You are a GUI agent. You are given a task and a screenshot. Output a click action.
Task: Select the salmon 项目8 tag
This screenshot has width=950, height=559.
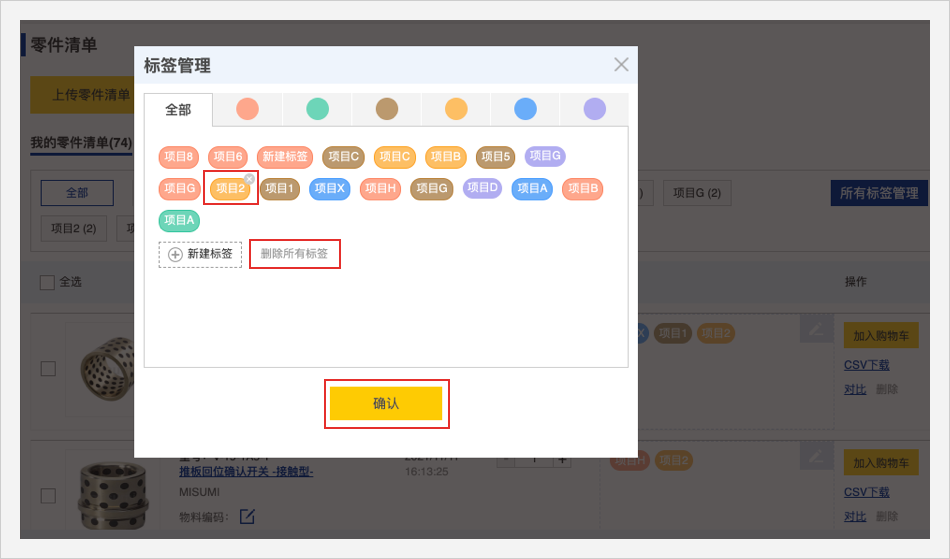[179, 156]
